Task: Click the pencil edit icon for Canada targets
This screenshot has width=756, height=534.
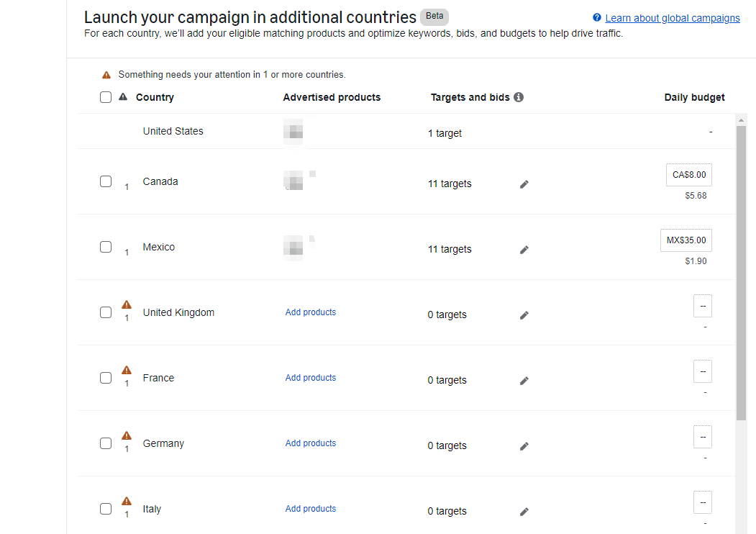Action: click(524, 184)
